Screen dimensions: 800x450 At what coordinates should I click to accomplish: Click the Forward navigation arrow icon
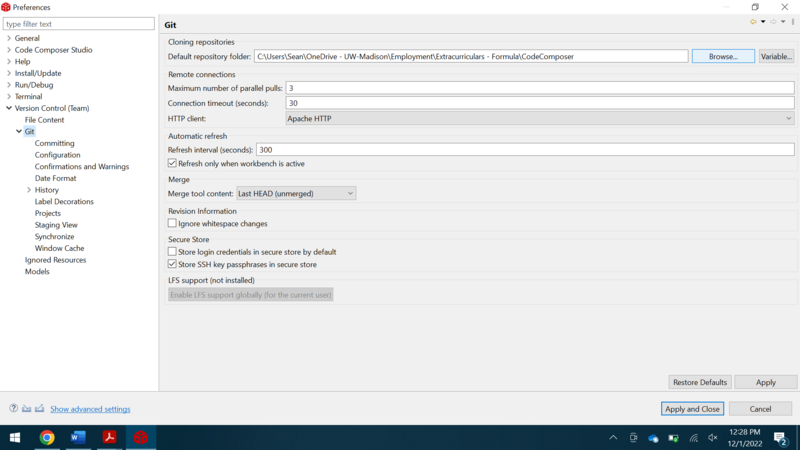[x=773, y=22]
